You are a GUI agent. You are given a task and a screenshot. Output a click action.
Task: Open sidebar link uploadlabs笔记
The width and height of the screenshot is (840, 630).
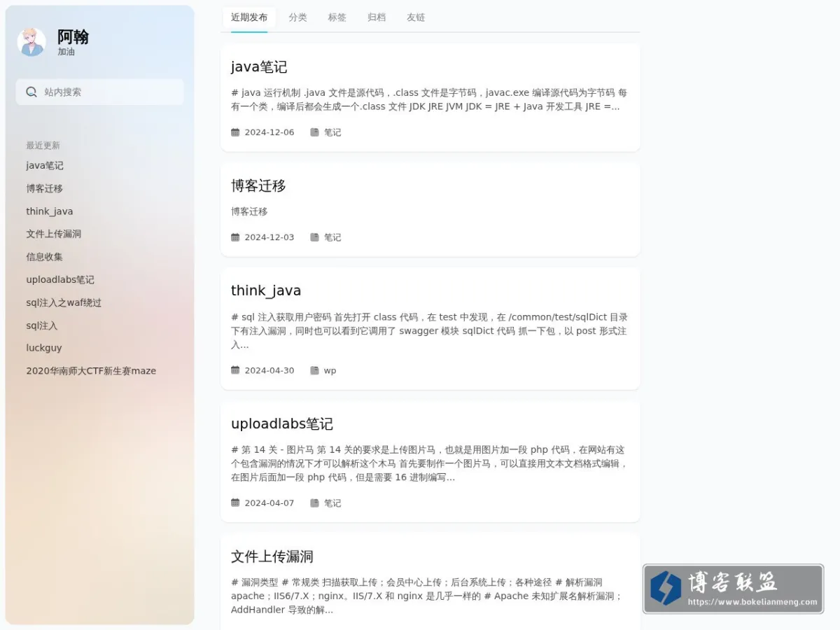(60, 279)
